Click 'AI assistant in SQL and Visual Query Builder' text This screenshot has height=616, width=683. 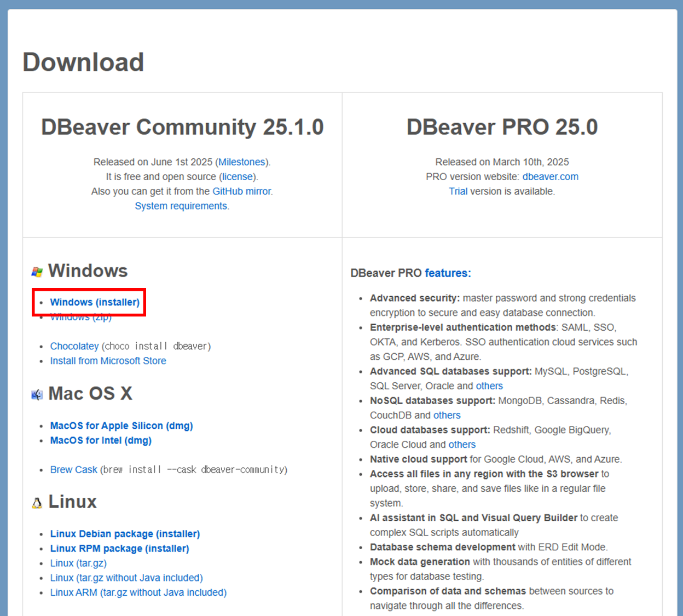473,518
